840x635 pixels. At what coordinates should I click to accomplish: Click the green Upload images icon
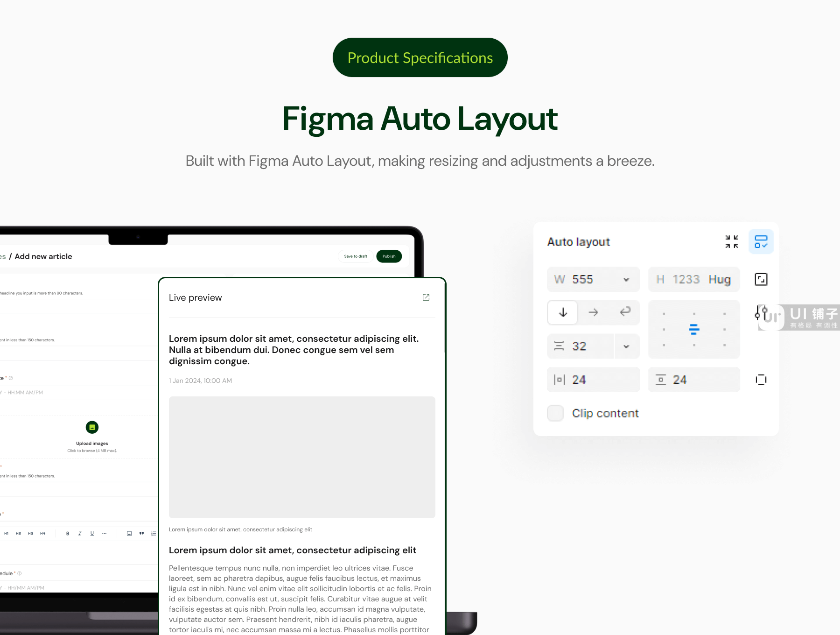point(92,427)
